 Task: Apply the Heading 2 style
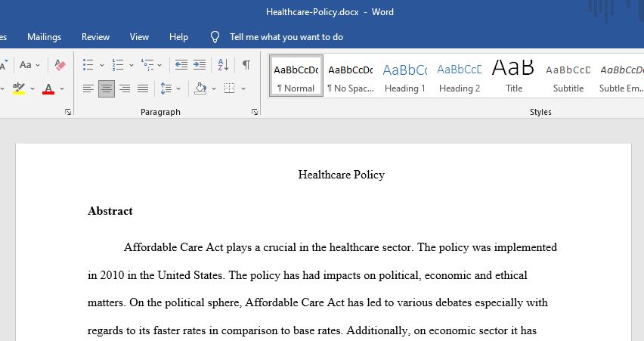[x=460, y=76]
